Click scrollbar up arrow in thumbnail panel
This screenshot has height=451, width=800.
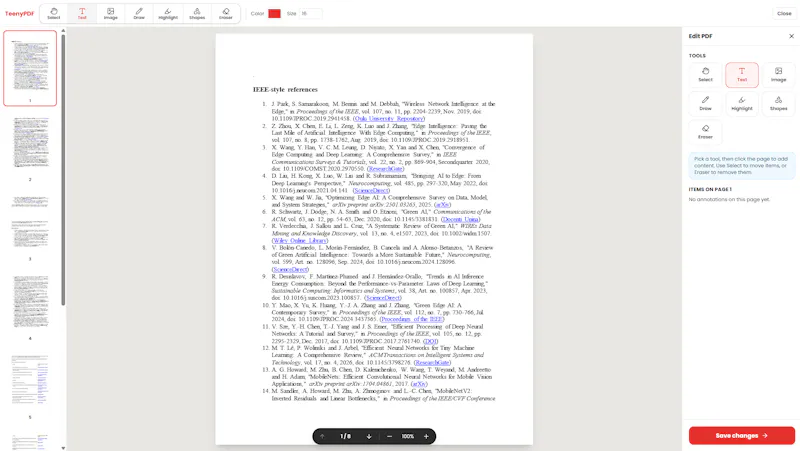63,31
